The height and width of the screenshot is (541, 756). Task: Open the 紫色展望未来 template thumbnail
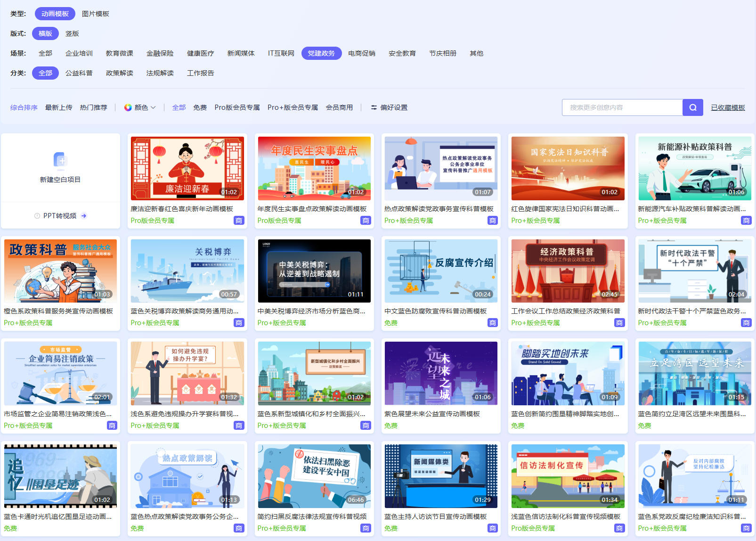[441, 373]
